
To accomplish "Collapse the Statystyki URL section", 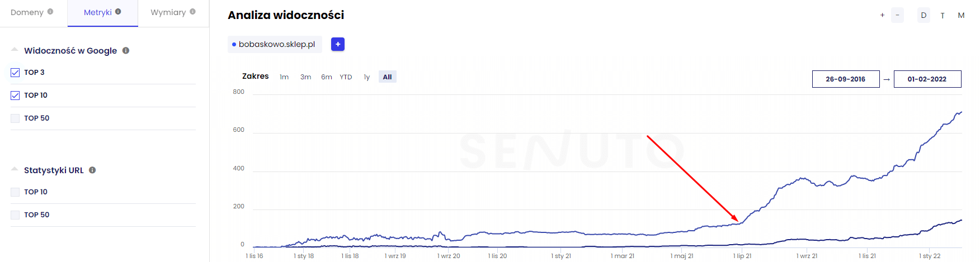I will tap(15, 169).
